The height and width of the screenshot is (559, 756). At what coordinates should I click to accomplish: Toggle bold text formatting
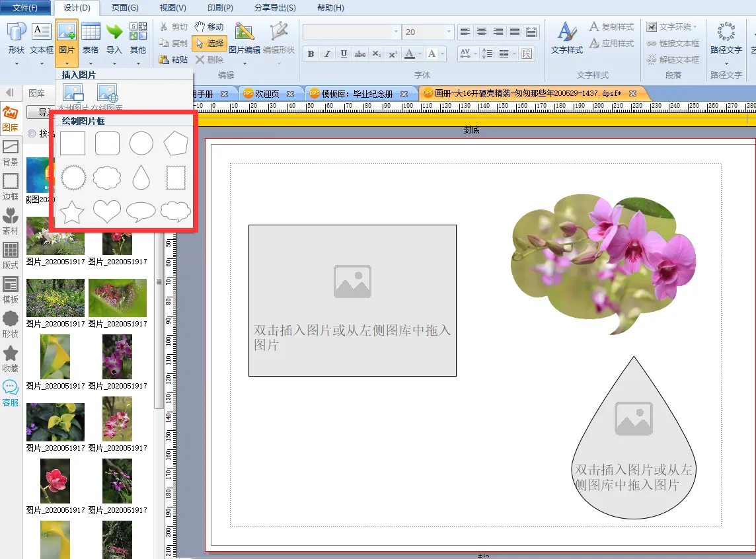point(311,54)
